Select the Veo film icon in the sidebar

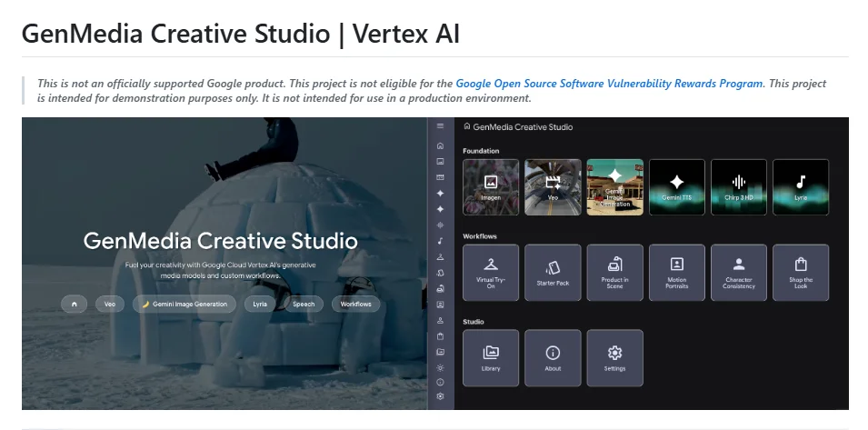click(440, 177)
